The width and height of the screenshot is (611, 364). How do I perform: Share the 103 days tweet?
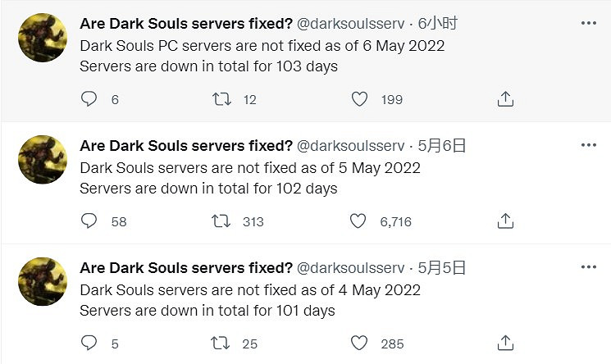point(506,99)
